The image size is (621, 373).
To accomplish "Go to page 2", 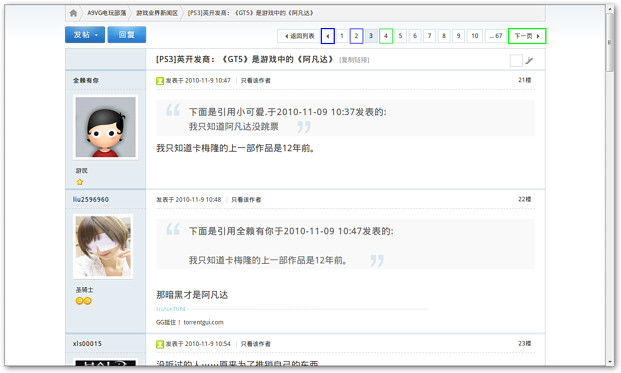I will [356, 36].
